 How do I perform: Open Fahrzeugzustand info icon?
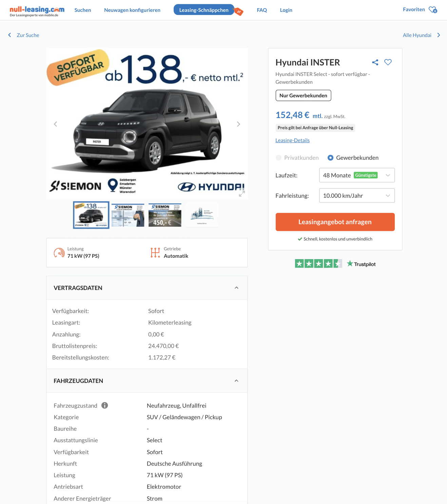105,405
